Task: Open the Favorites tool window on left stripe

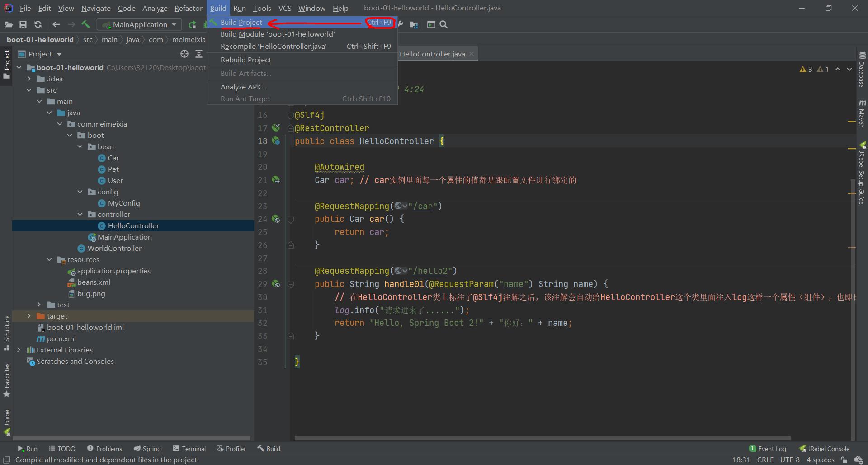Action: pos(7,380)
